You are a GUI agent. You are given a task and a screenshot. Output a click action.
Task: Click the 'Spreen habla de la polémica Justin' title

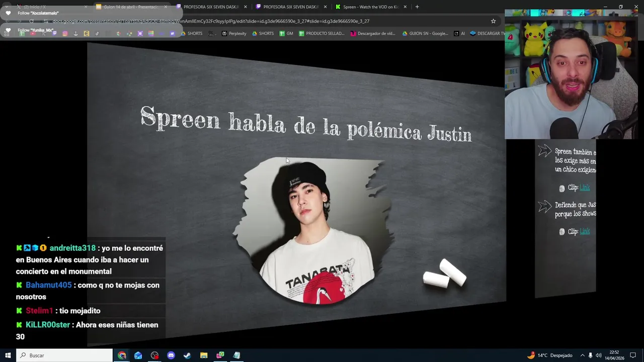pos(305,124)
